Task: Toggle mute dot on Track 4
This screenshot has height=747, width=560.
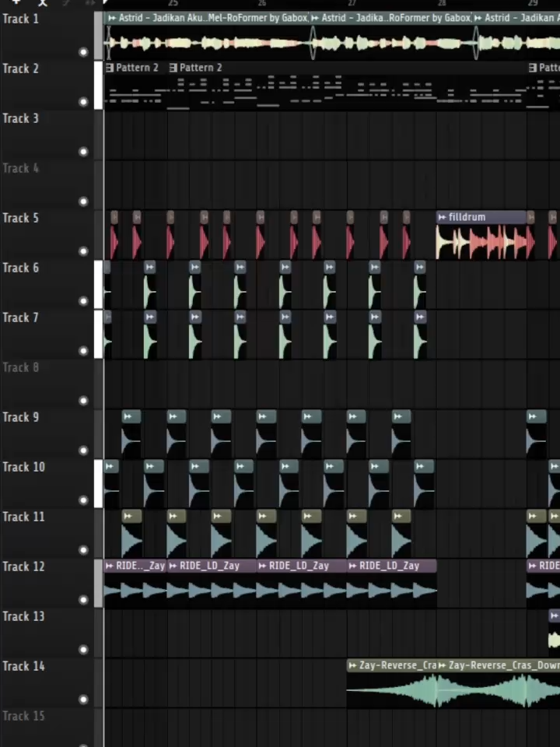Action: 83,202
